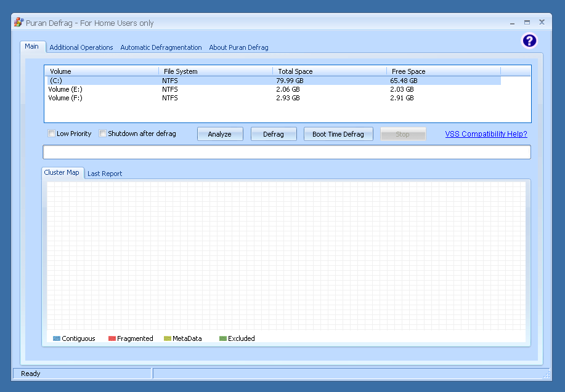Image resolution: width=565 pixels, height=392 pixels.
Task: Switch to the Last Report tab
Action: coord(105,174)
